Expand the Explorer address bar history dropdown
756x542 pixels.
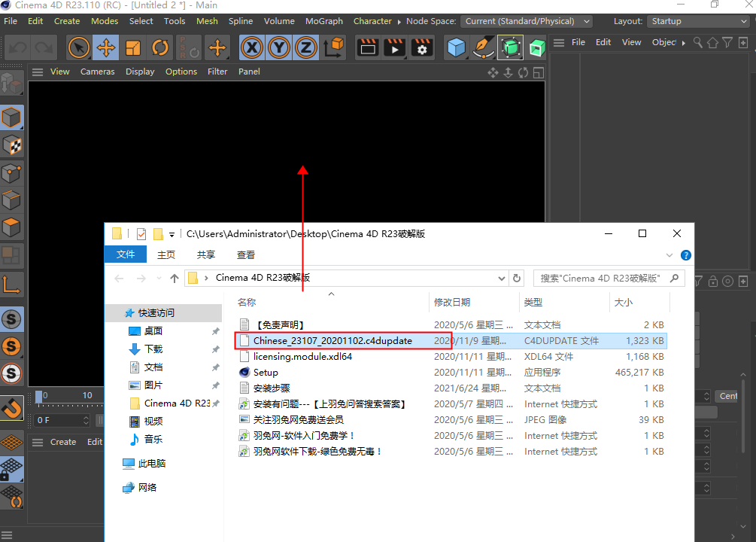tap(502, 278)
